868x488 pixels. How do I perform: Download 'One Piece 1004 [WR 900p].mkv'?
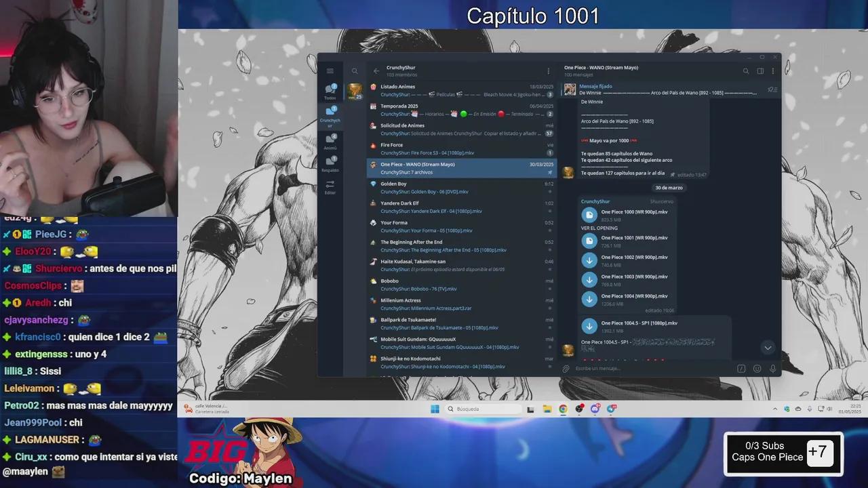[x=589, y=299]
